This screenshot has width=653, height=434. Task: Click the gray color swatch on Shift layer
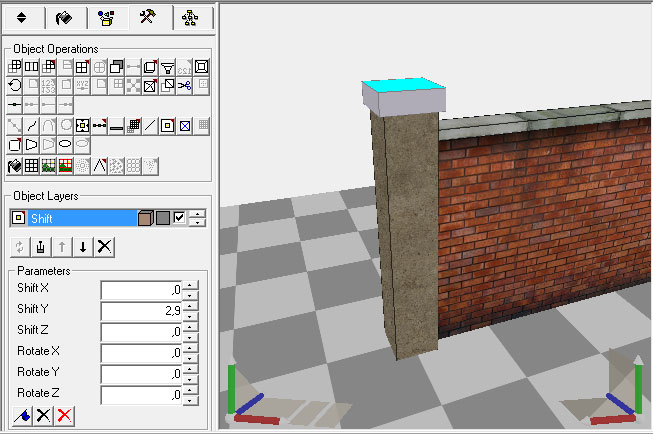(x=162, y=218)
